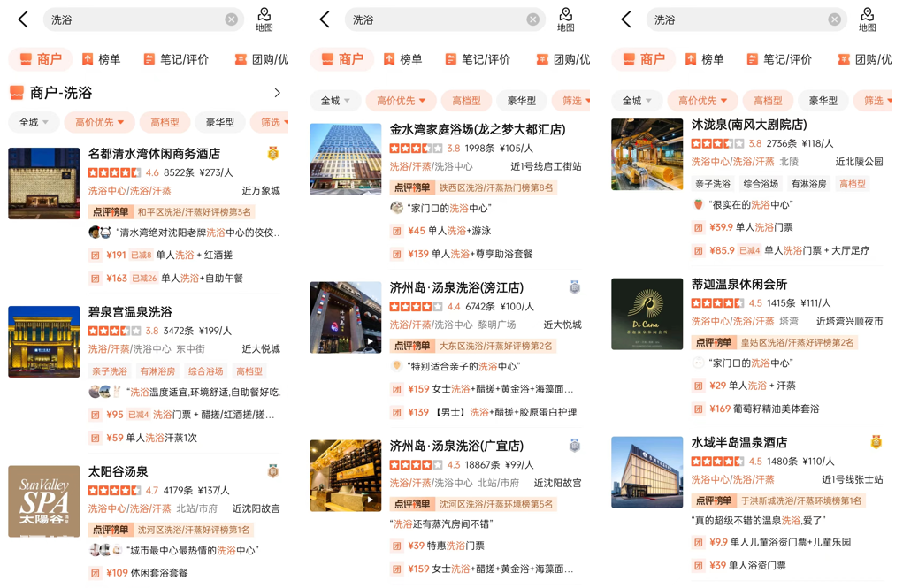This screenshot has height=588, width=903.
Task: Expand 商户-洗浴 section with the chevron arrow
Action: click(x=278, y=93)
